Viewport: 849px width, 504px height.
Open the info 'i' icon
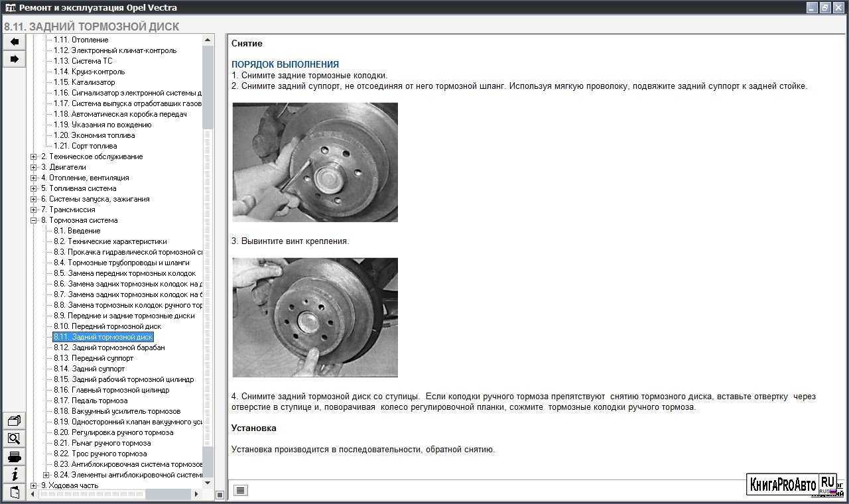click(14, 474)
